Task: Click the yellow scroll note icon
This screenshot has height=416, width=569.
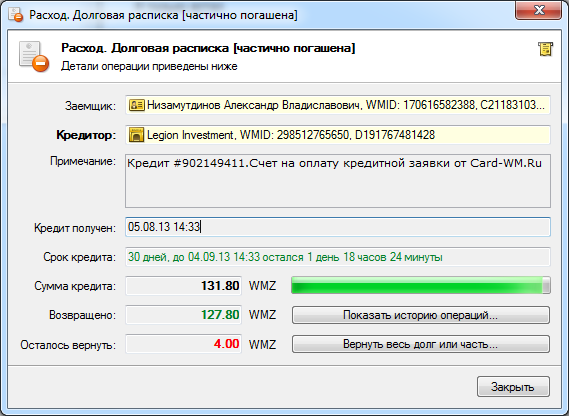Action: coord(545,49)
